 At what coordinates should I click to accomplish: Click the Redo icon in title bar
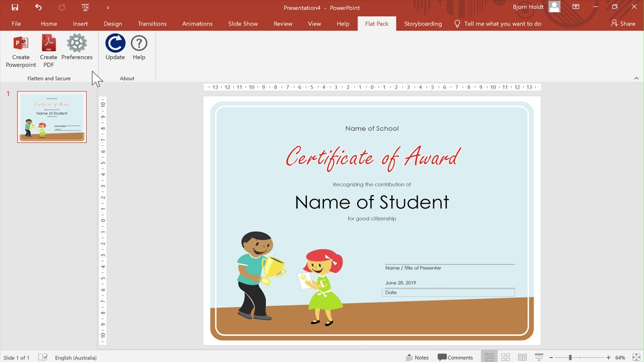pos(62,8)
